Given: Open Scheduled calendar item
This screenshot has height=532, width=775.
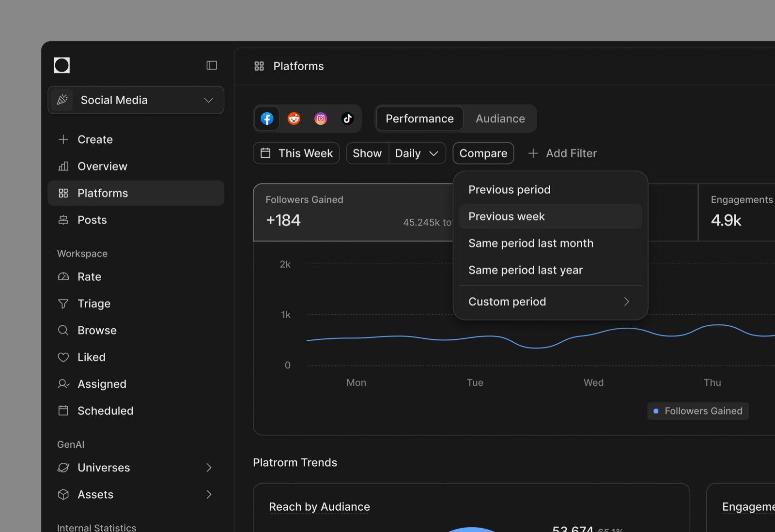Looking at the screenshot, I should [x=136, y=410].
